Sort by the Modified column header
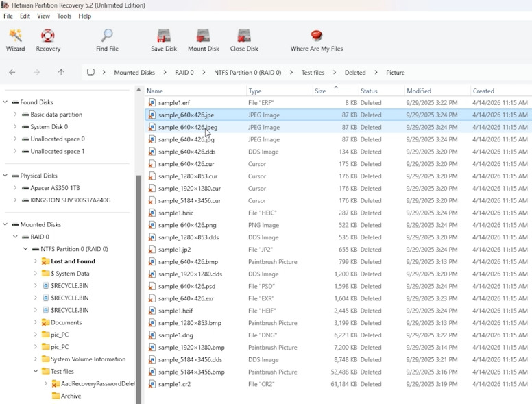Screen dimensions: 532x404 point(437,91)
